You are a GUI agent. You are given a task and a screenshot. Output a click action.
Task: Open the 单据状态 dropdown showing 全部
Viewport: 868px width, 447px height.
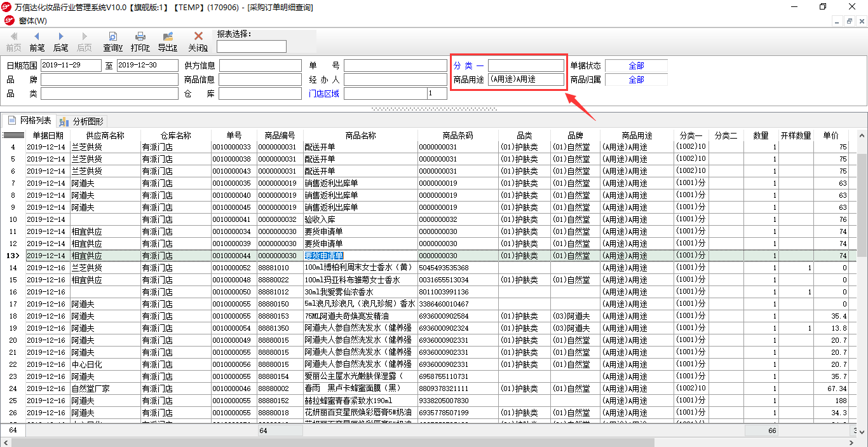[x=636, y=65]
